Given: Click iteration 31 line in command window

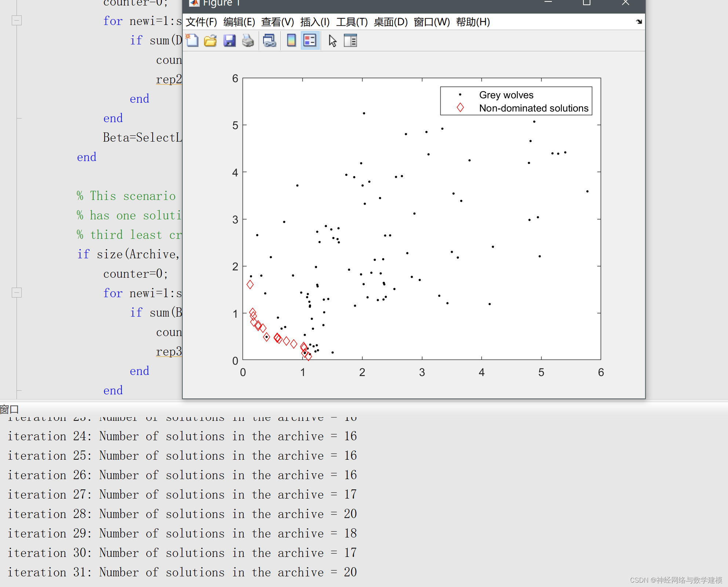Looking at the screenshot, I should [x=182, y=572].
